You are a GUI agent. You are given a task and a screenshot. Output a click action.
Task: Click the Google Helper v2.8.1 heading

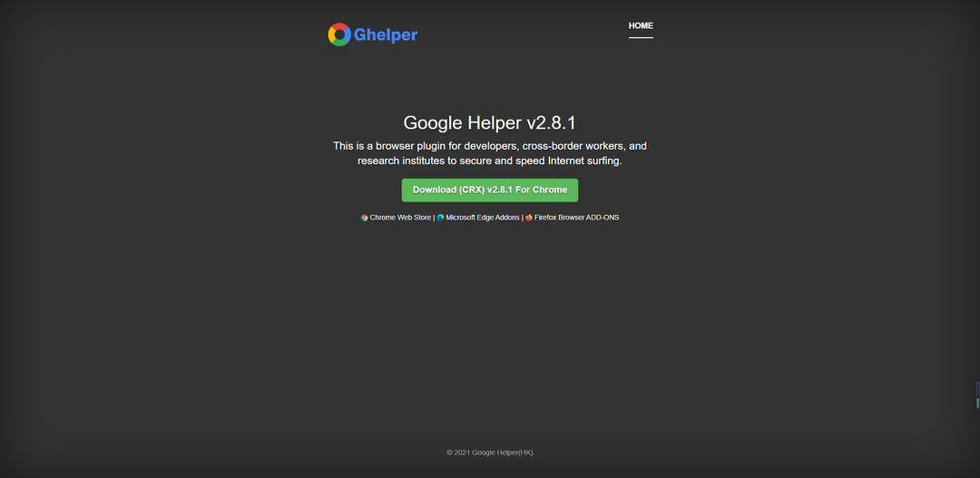(490, 123)
